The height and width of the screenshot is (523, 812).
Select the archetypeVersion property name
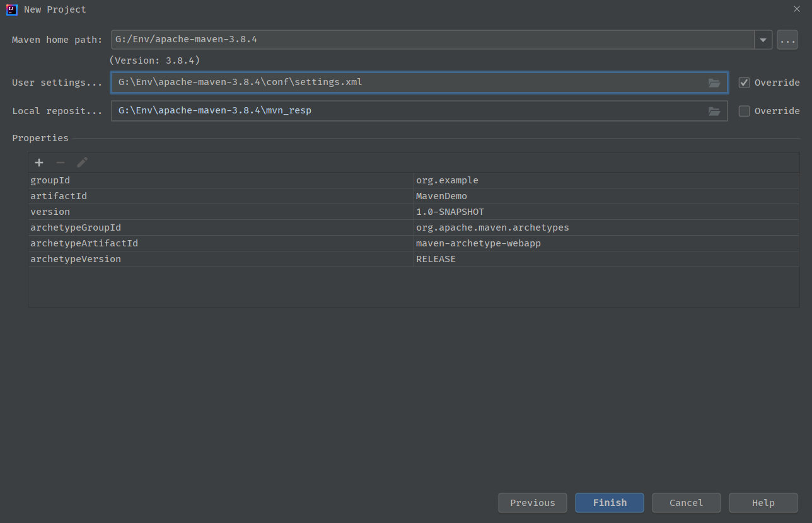(x=221, y=259)
